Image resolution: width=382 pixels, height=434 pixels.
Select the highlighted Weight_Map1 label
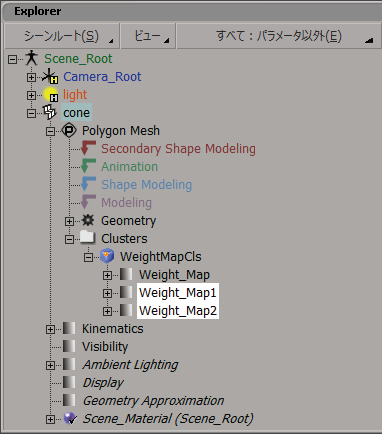point(178,293)
